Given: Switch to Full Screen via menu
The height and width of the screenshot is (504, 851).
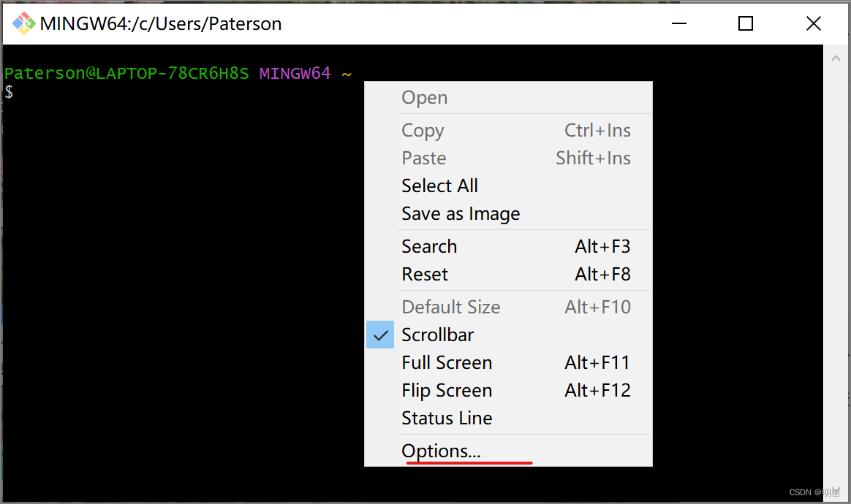Looking at the screenshot, I should tap(508, 362).
